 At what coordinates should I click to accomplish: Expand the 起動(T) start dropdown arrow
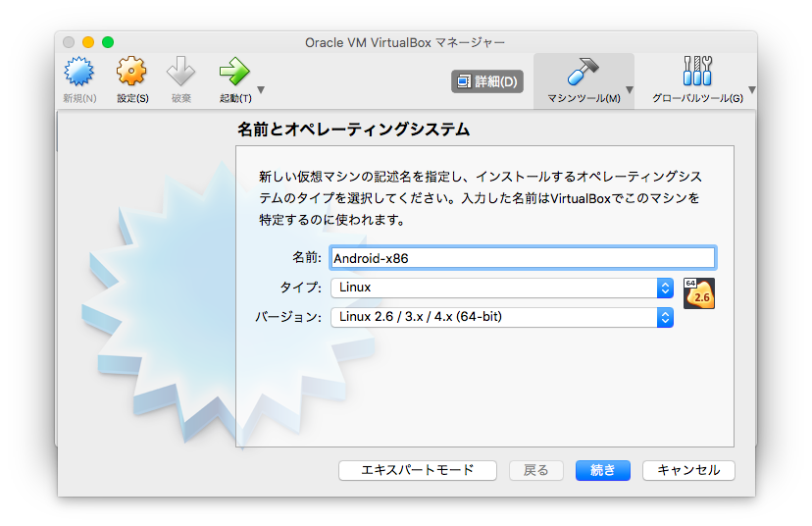coord(262,89)
